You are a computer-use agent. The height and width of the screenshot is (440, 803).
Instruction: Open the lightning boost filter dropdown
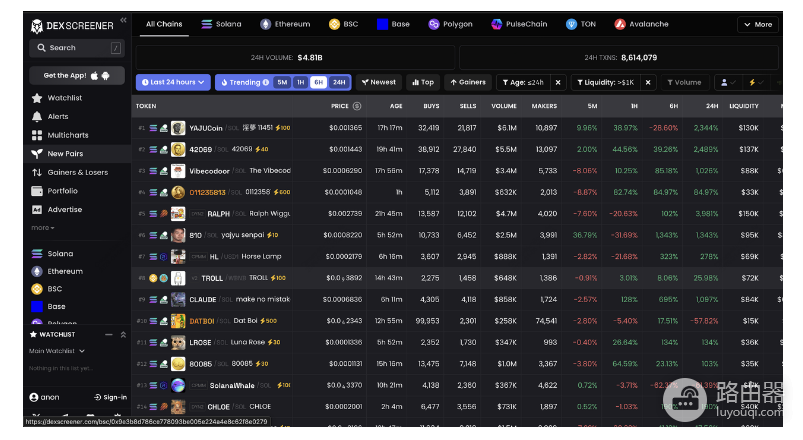pos(755,82)
